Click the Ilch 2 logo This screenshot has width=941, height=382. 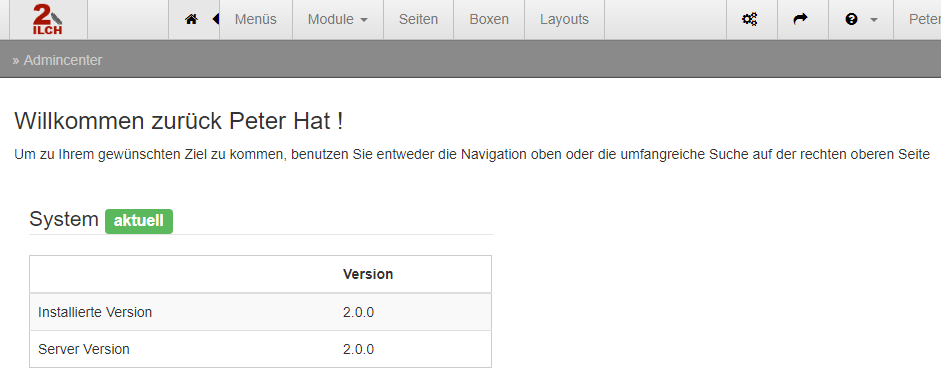click(48, 20)
